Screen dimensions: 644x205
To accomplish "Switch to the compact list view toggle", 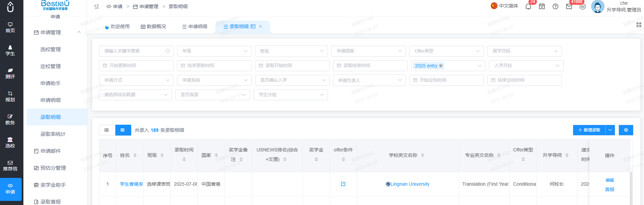I will [107, 130].
